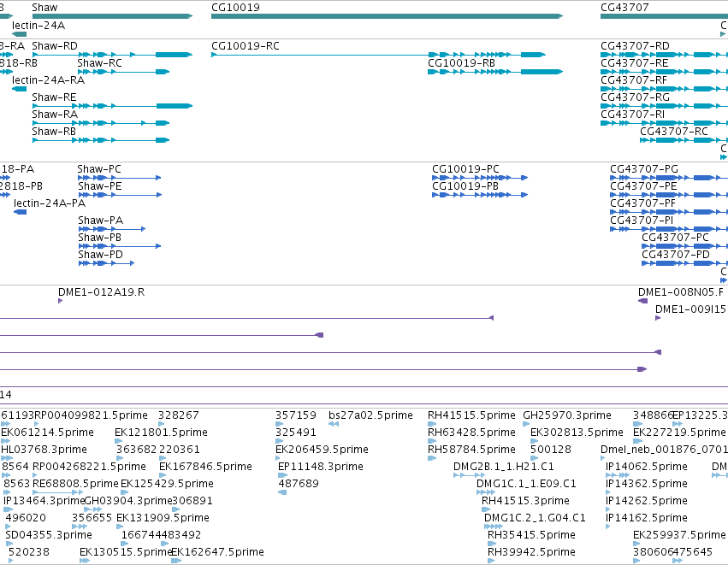
Task: Click the lectin-24A-RA transcript
Action: [x=19, y=89]
